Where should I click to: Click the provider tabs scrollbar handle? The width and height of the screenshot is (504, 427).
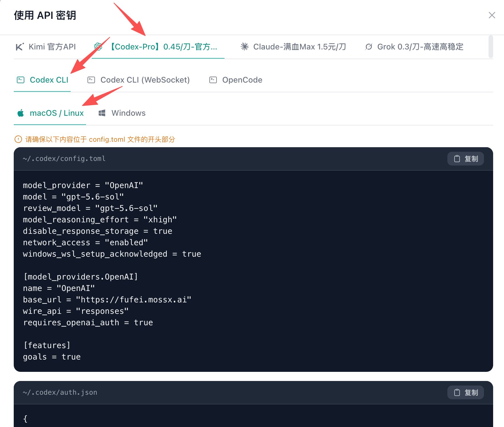click(x=491, y=47)
